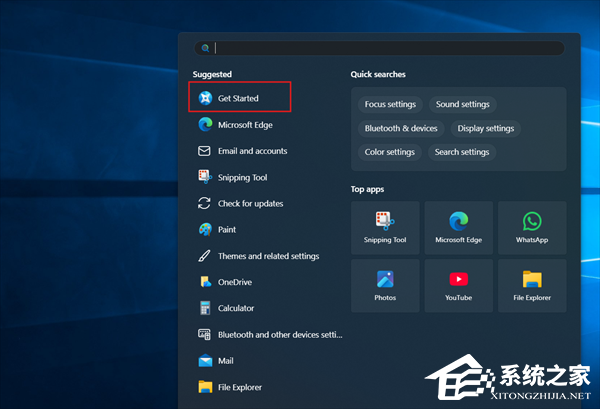Click the Email and accounts envelope icon

click(x=204, y=151)
